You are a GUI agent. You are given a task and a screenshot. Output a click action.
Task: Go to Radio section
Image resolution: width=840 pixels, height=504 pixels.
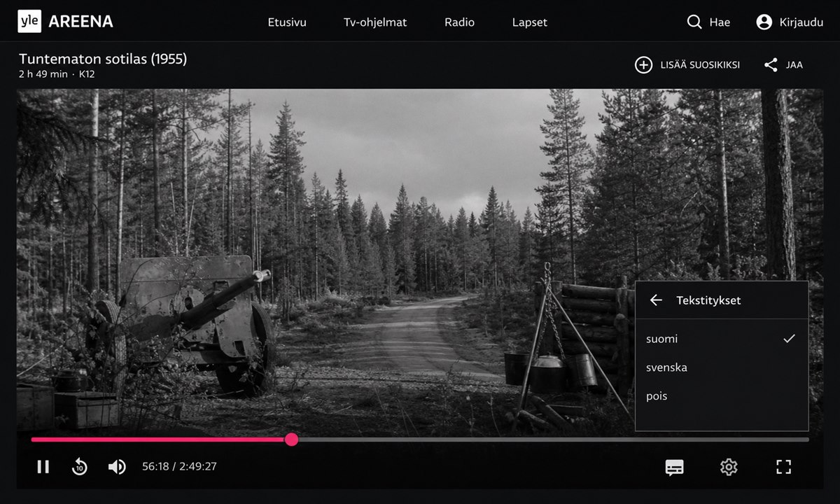tap(459, 22)
